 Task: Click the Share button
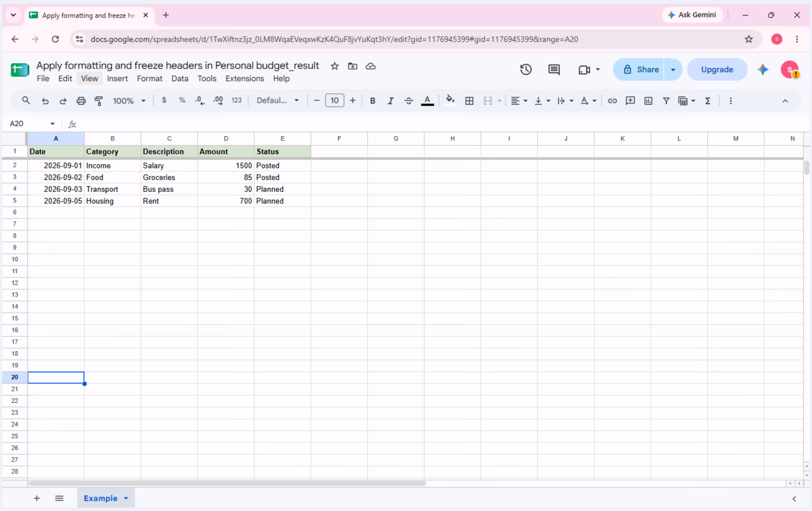click(639, 70)
